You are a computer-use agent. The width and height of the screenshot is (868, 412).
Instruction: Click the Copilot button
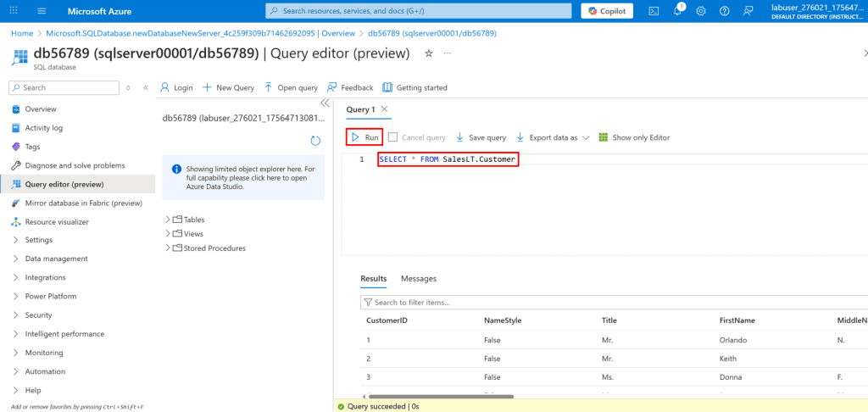pos(606,10)
